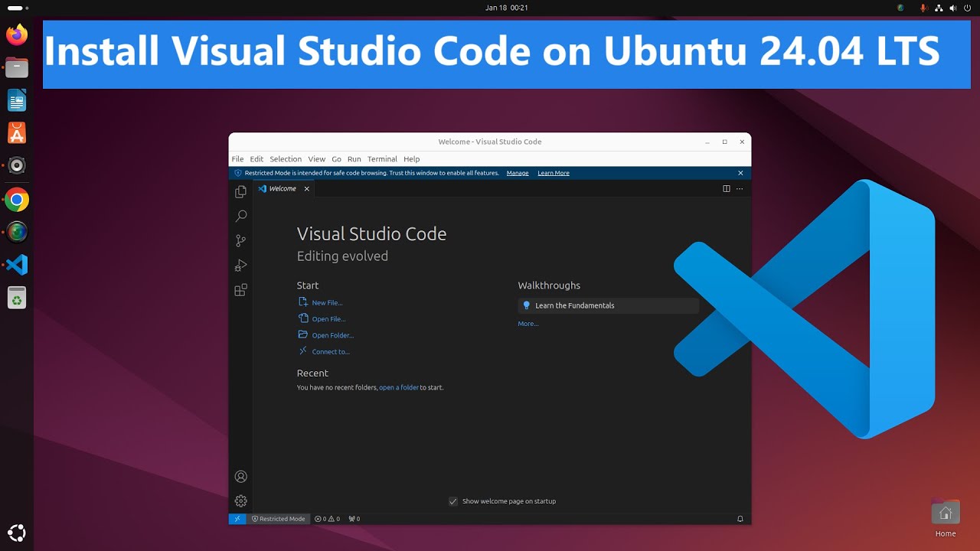The image size is (980, 551).
Task: Click the Activities workspace indicator
Action: click(18, 8)
